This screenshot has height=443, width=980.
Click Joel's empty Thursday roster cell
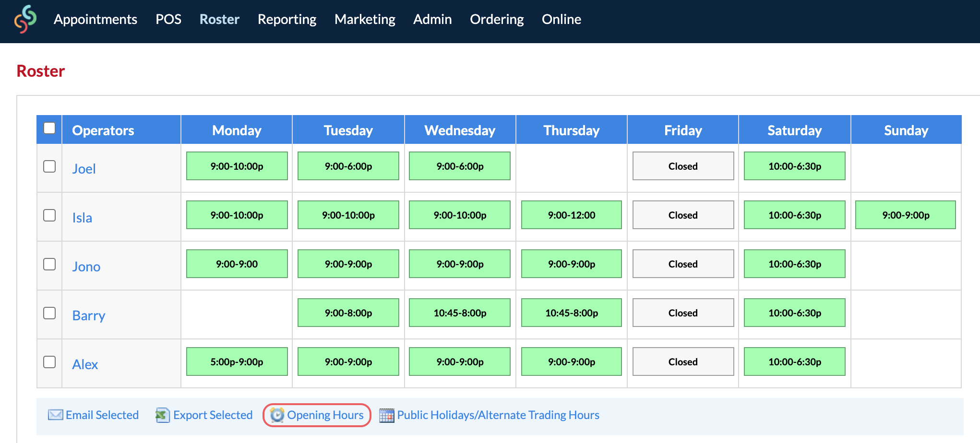pos(571,168)
